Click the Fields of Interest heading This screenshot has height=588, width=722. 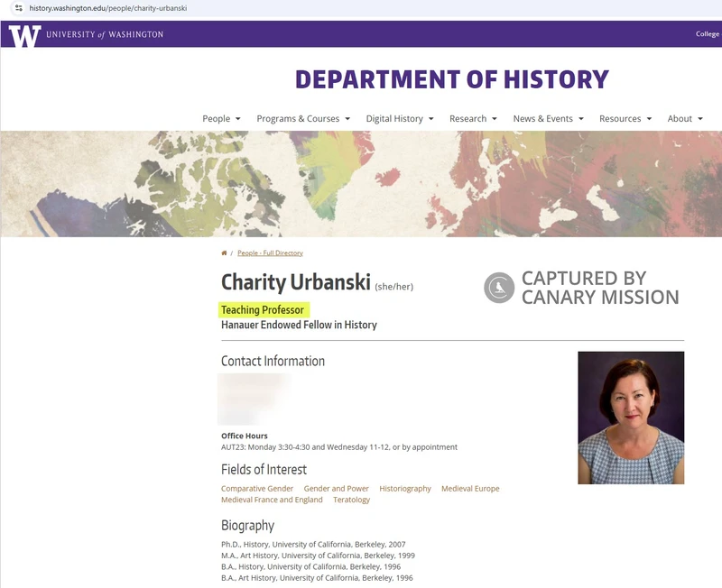[264, 470]
